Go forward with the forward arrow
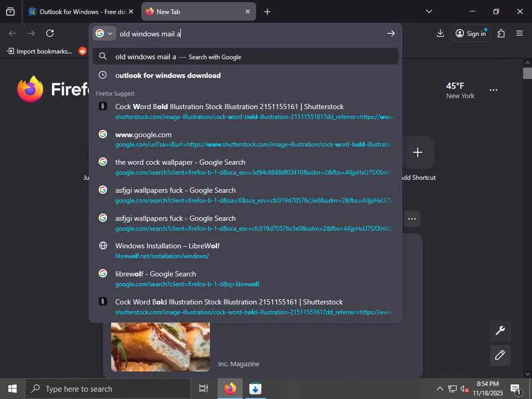This screenshot has width=532, height=399. [31, 33]
